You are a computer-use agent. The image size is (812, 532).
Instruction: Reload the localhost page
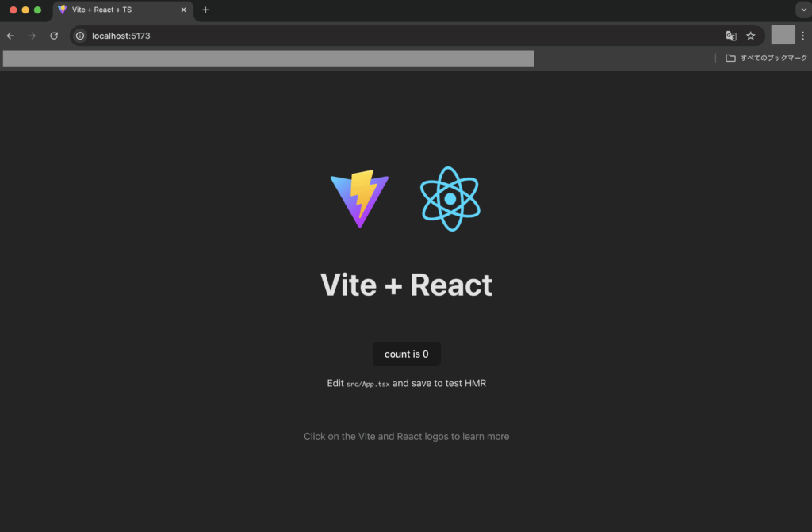coord(54,36)
